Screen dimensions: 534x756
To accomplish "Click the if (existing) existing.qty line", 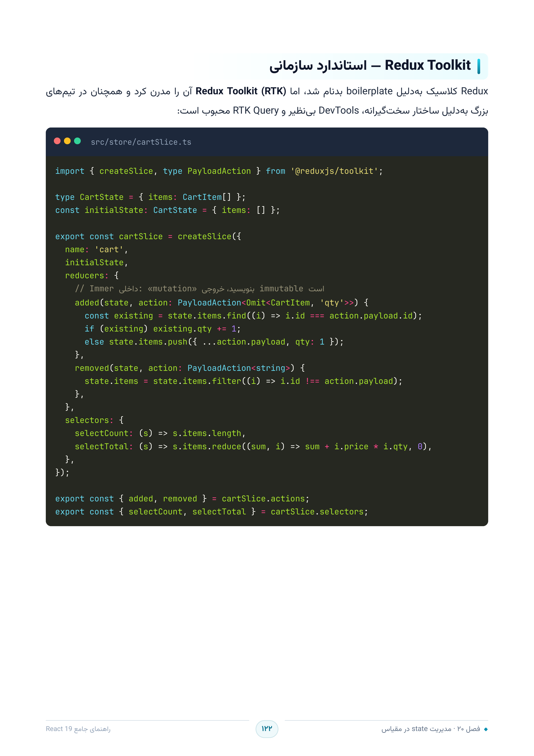I will 163,329.
